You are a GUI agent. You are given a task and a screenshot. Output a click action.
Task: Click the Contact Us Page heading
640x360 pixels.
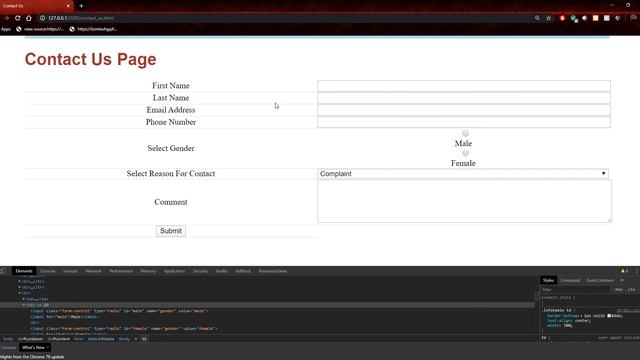[x=90, y=59]
